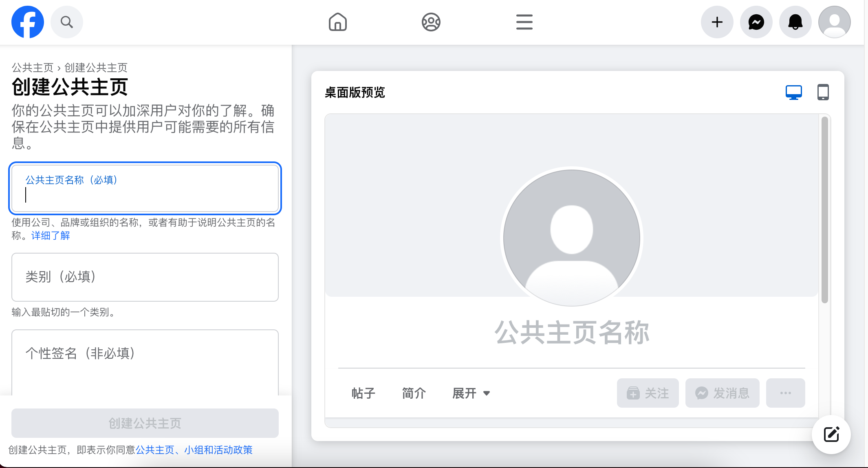Select the 帖子 tab in preview
The height and width of the screenshot is (468, 868).
[364, 393]
